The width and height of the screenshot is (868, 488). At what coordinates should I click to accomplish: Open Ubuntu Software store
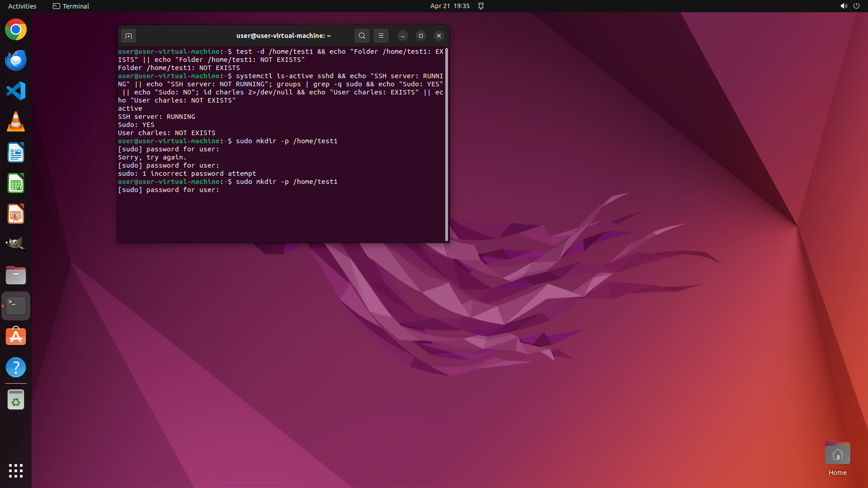tap(16, 337)
